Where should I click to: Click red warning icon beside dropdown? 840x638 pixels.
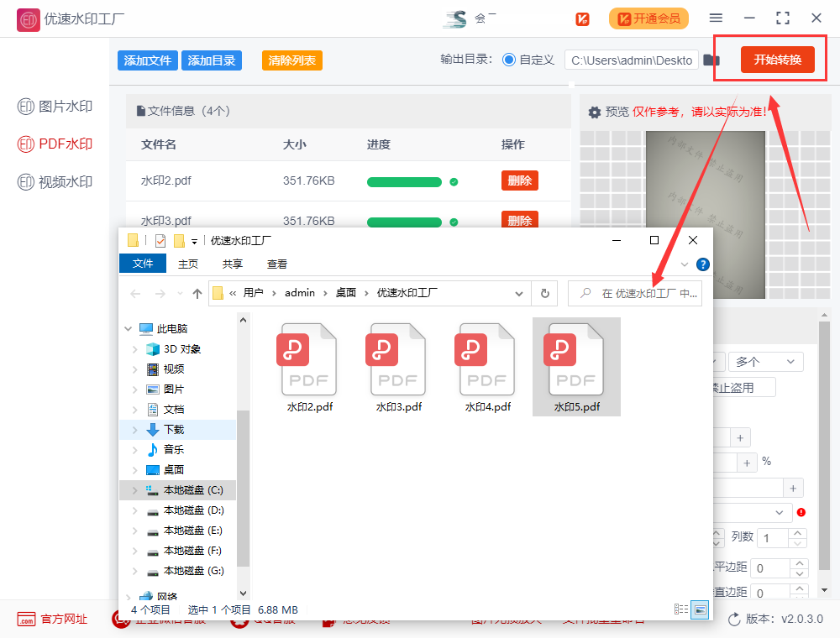pos(801,512)
